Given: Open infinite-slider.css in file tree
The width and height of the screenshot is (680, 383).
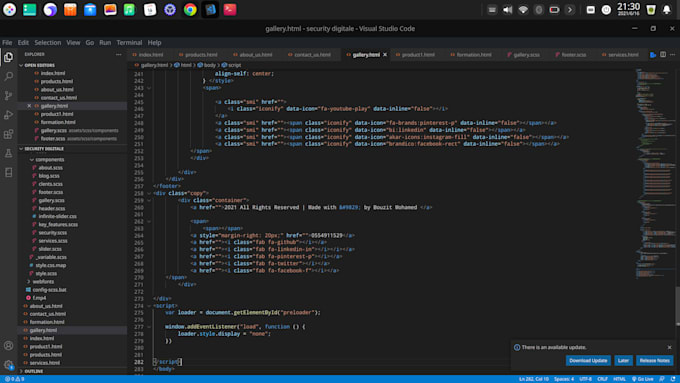Looking at the screenshot, I should 57,216.
